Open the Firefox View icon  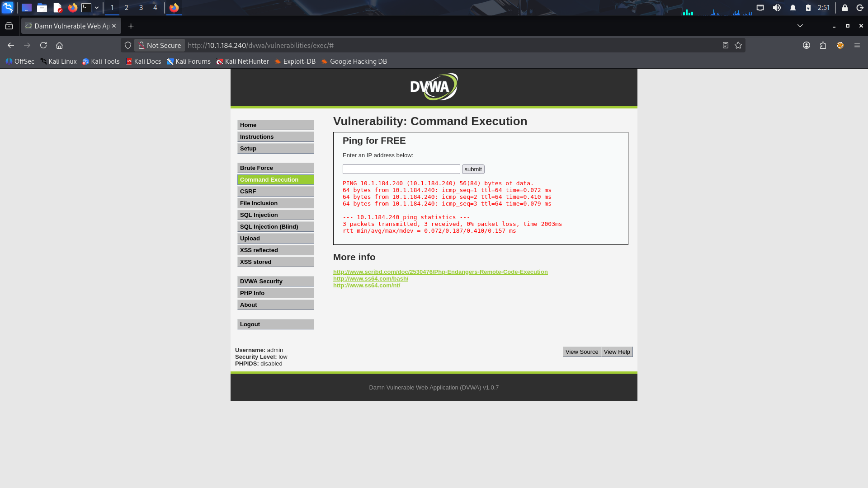(x=9, y=26)
